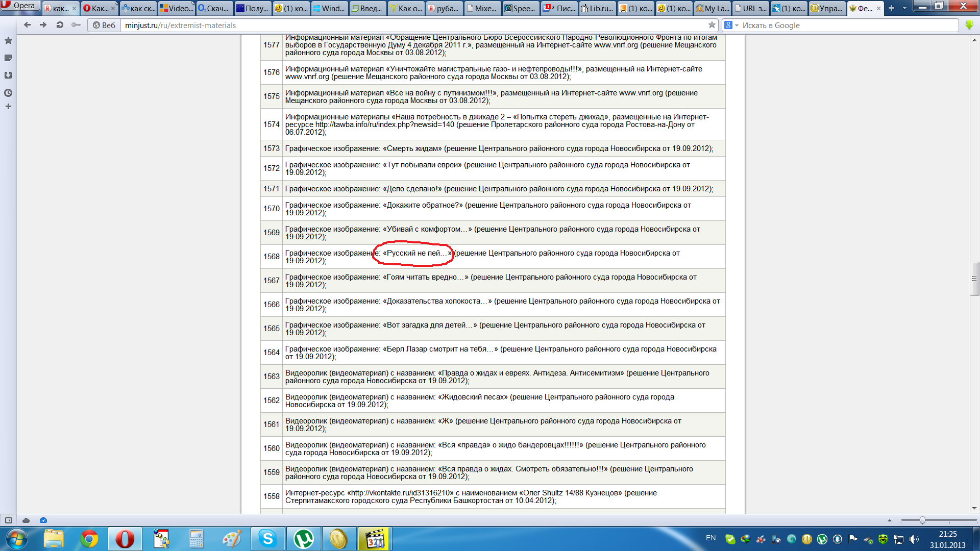Open Bookmarks star in left sidebar
Viewport: 980px width, 551px height.
pos(8,41)
